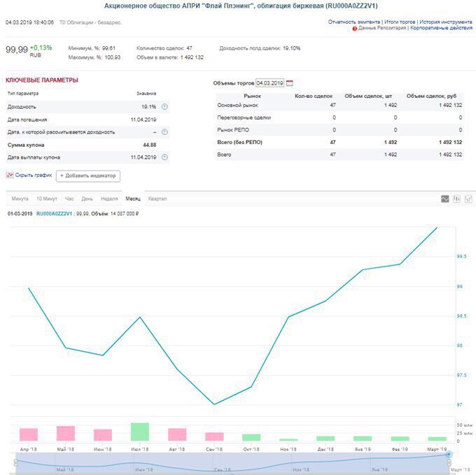Viewport: 476px width, 475px height.
Task: Click the Переговорные сделки row label
Action: pos(244,118)
